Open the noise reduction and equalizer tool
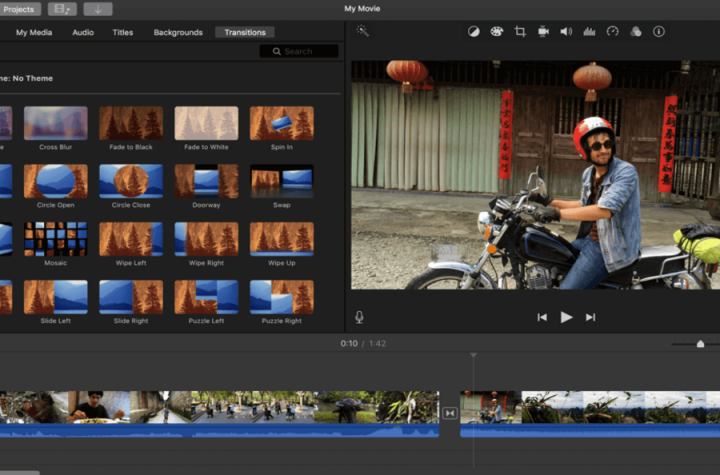 pyautogui.click(x=589, y=31)
